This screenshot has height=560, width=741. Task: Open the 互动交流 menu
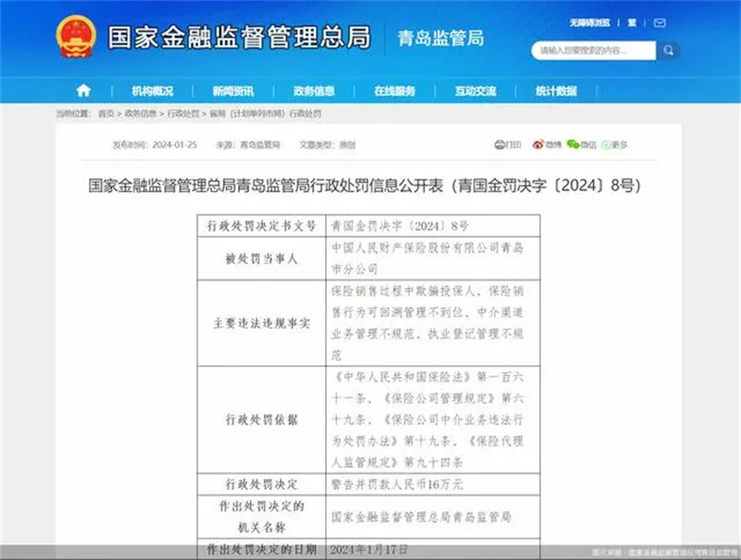[x=475, y=91]
